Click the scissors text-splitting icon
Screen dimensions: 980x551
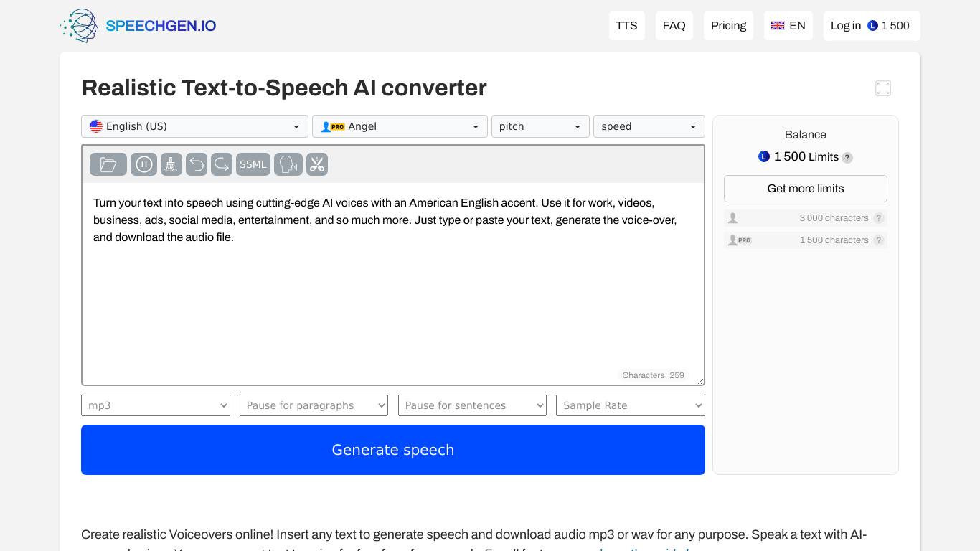point(317,164)
